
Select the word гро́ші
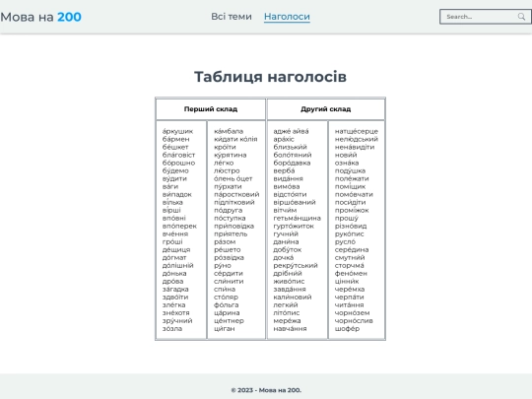pos(172,242)
